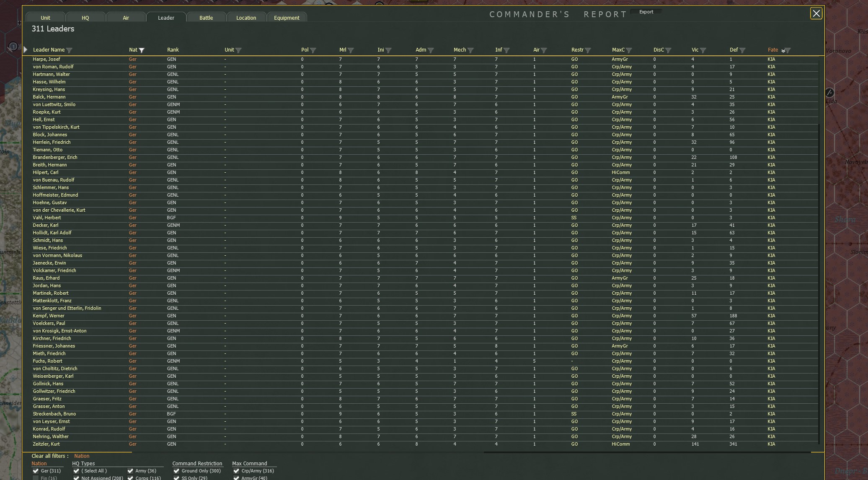Toggle the Ground Only (300) checkbox
Screen dimensions: 868x480
[176, 471]
